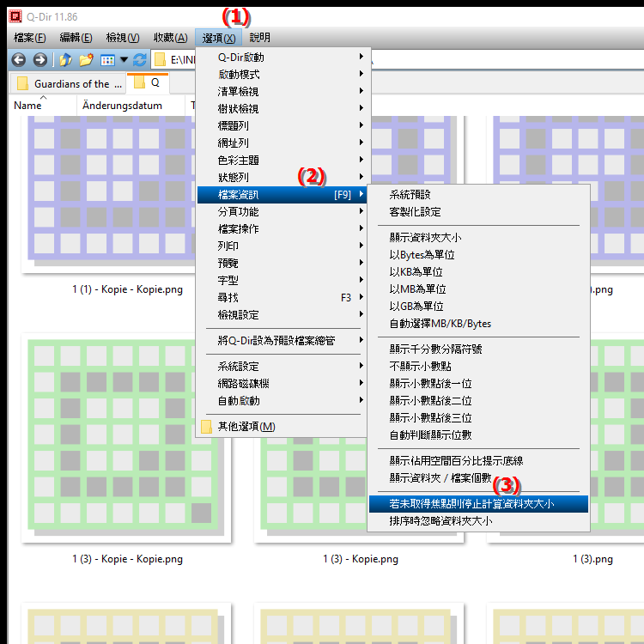
Task: Choose 將Q-Dir設為預設檔案總管
Action: [283, 341]
